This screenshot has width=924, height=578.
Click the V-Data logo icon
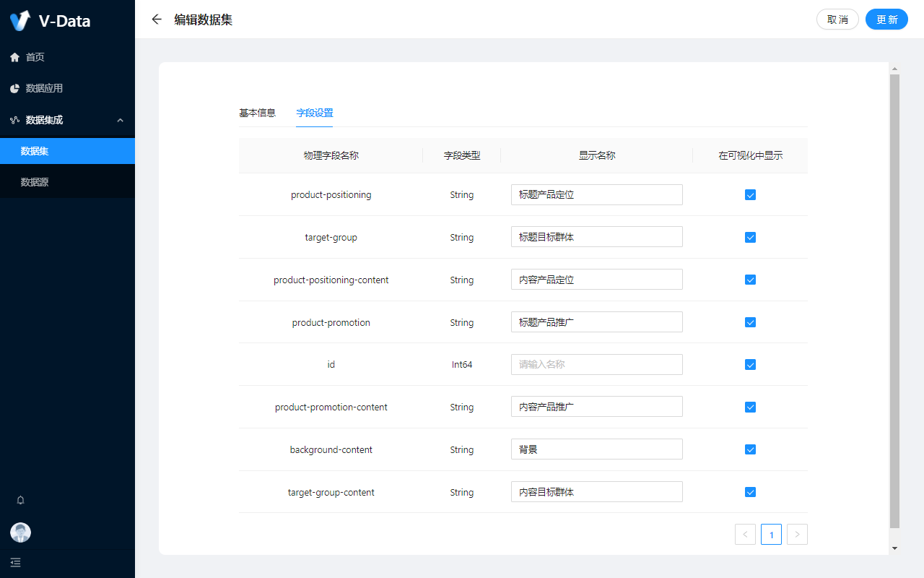tap(20, 20)
